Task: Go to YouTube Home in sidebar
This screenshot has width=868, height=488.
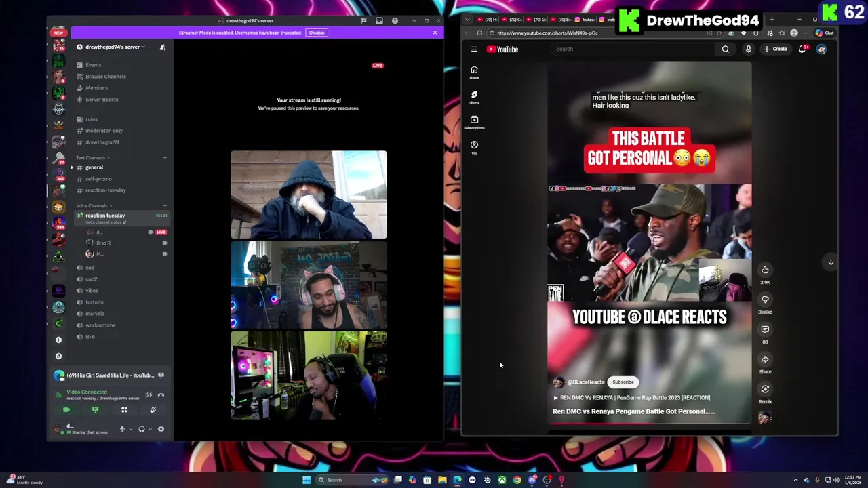Action: 474,73
